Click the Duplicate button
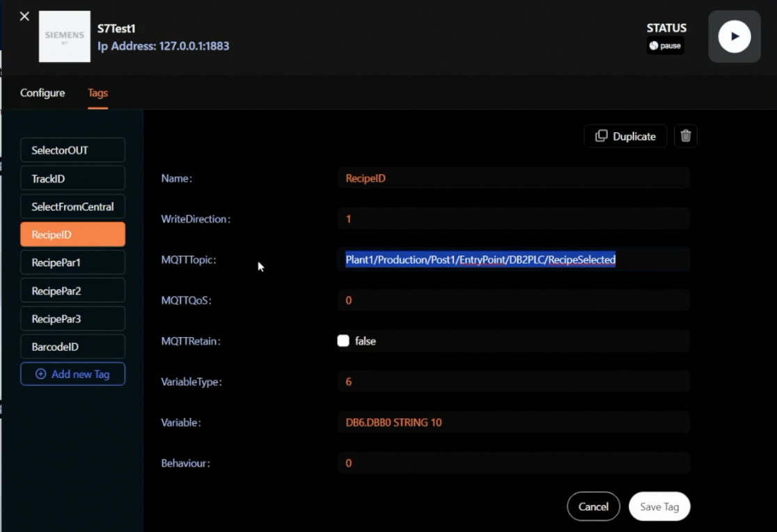The width and height of the screenshot is (777, 532). coord(625,136)
